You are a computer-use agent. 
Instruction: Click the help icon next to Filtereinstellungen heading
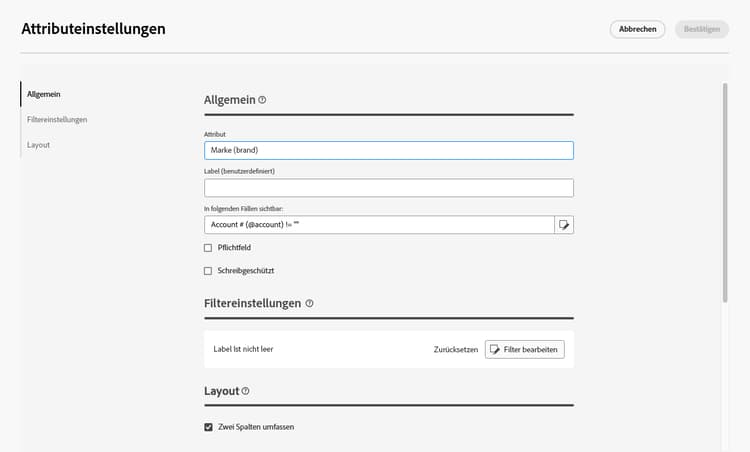(310, 303)
